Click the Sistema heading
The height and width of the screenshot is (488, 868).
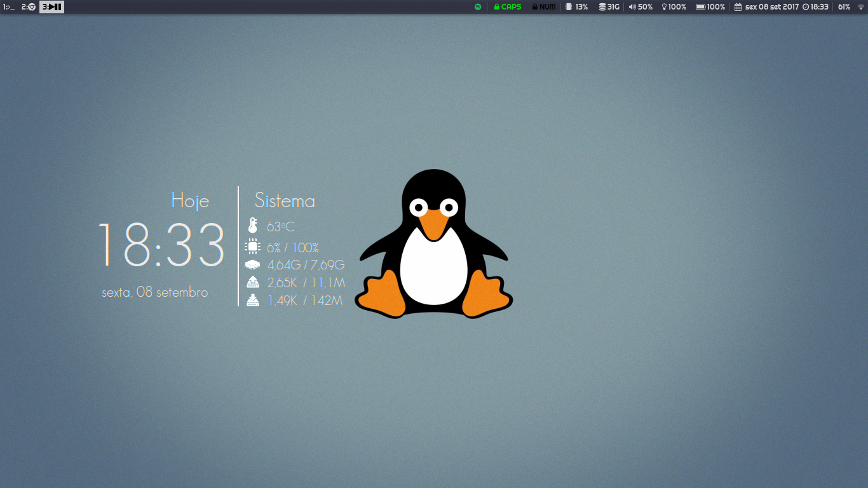click(285, 201)
